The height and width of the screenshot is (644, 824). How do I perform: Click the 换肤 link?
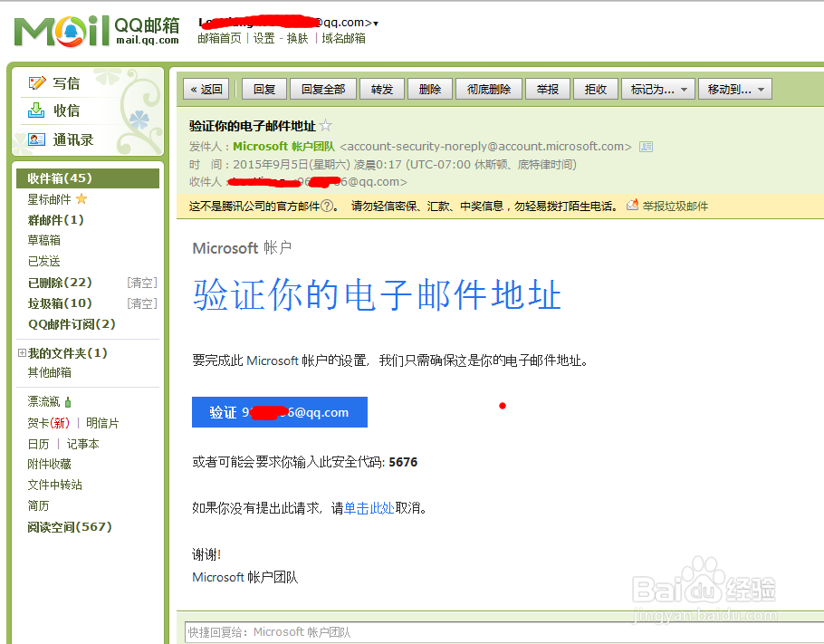(297, 38)
